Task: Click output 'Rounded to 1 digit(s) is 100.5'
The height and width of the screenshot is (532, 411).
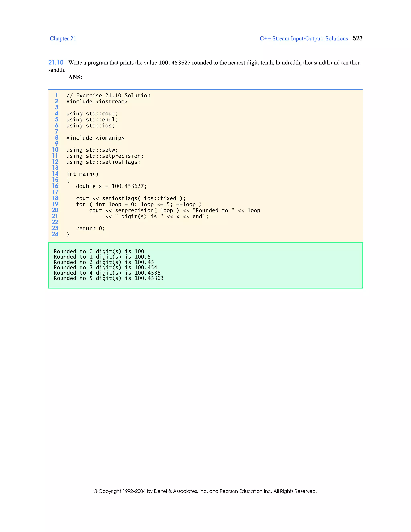Action: 102,257
